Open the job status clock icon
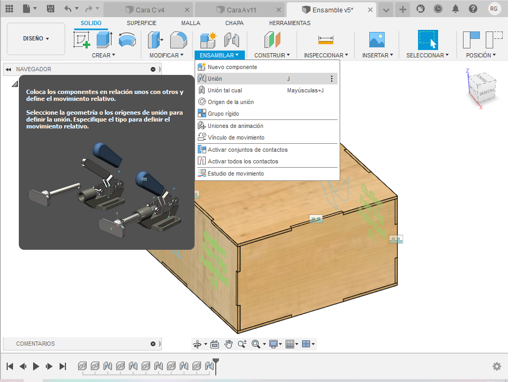This screenshot has height=382, width=514. (x=438, y=9)
